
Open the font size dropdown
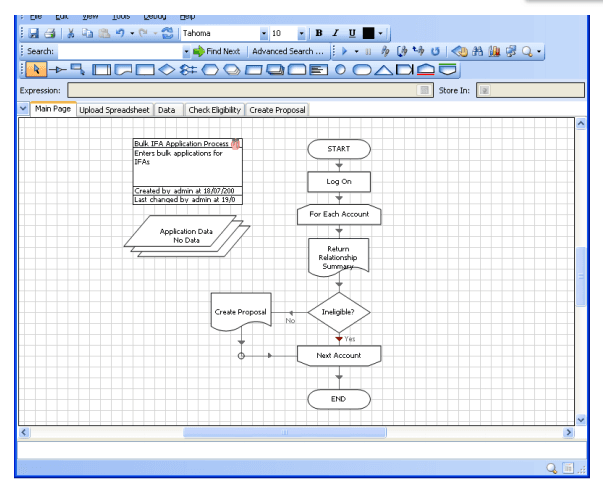click(x=301, y=33)
